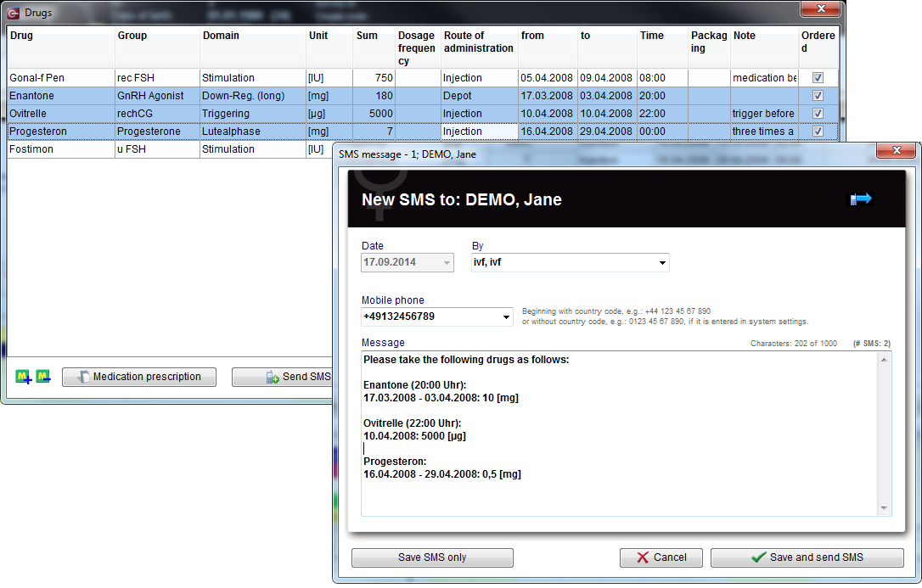The height and width of the screenshot is (588, 922).
Task: Select the Gonal-f Pen drug row
Action: 423,77
